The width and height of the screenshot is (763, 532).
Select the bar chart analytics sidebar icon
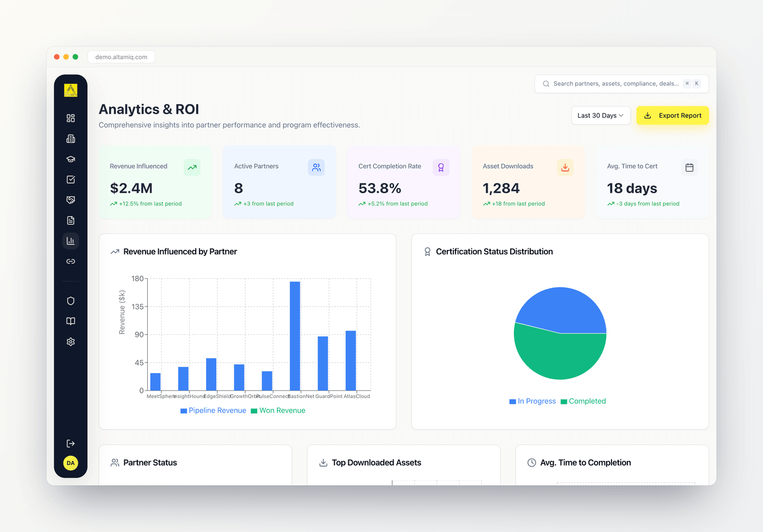click(71, 241)
